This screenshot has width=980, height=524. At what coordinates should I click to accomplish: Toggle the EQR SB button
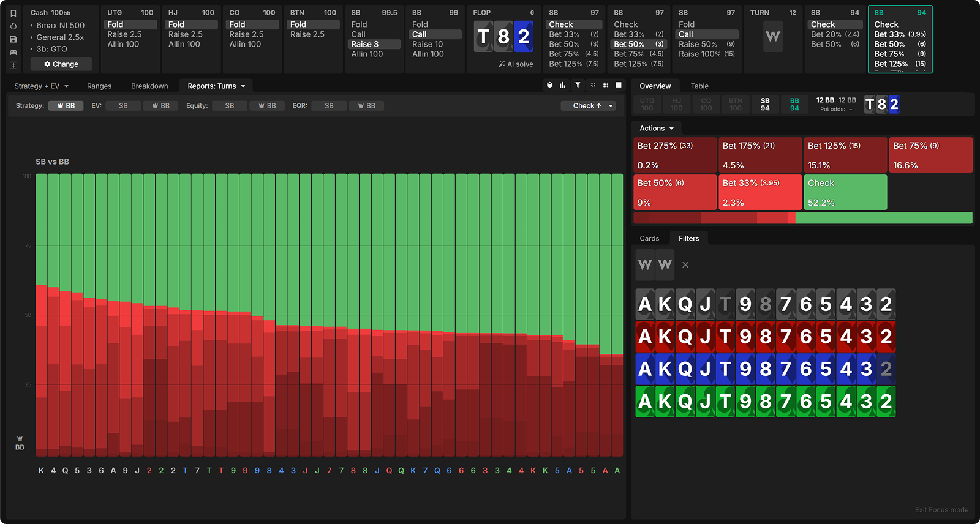[329, 106]
